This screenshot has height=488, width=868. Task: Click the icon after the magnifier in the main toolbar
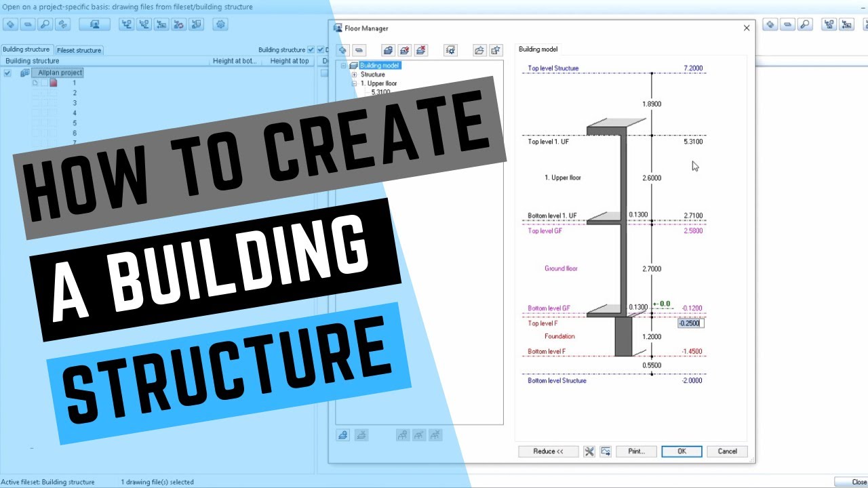63,24
